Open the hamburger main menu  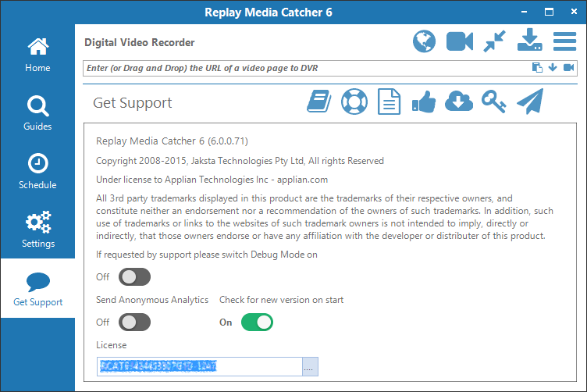point(564,41)
